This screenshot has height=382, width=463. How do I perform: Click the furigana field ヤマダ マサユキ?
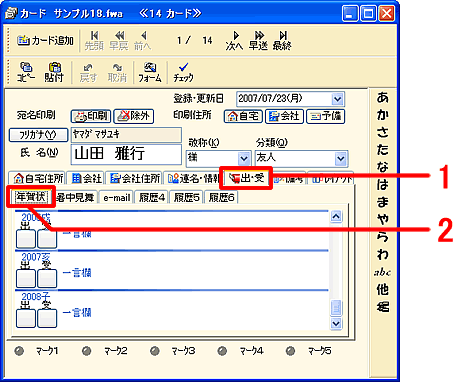tap(126, 135)
